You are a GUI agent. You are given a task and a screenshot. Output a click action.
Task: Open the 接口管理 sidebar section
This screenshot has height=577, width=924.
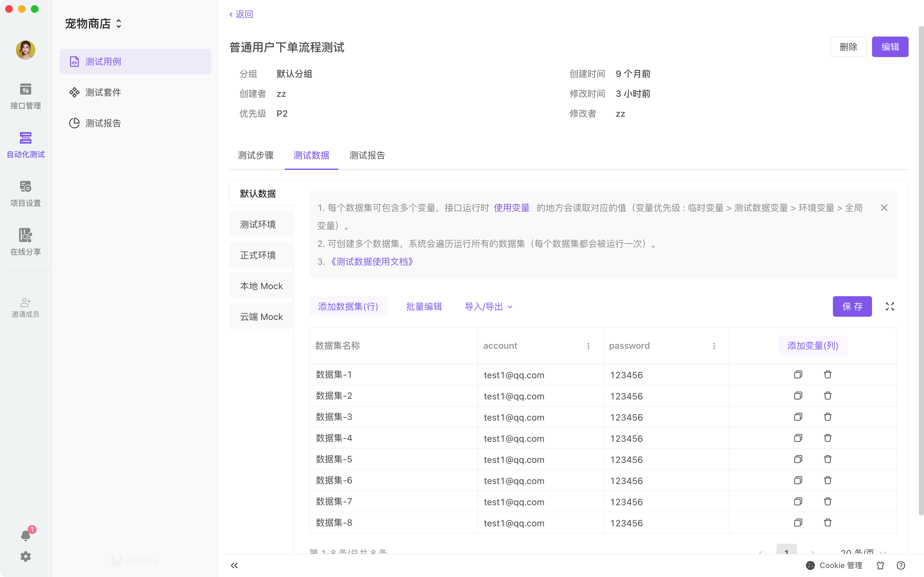[25, 96]
